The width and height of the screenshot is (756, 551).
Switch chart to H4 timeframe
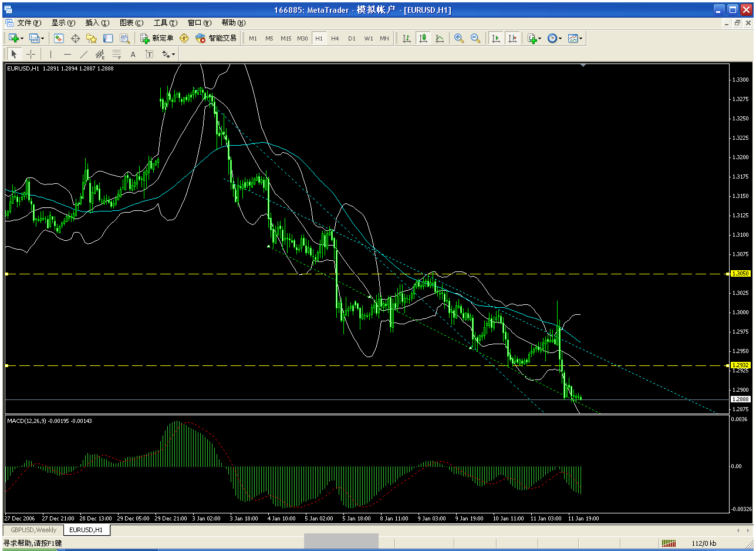[x=335, y=38]
